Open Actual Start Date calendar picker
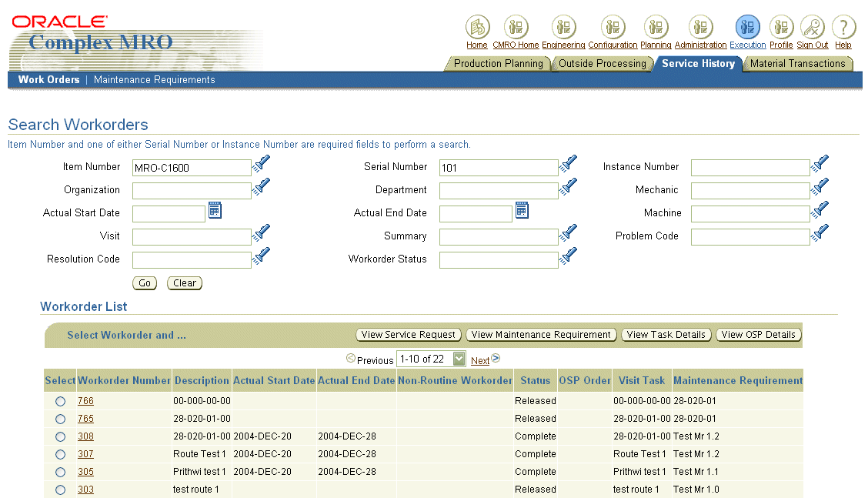Viewport: 868px width, 498px height. pos(215,210)
